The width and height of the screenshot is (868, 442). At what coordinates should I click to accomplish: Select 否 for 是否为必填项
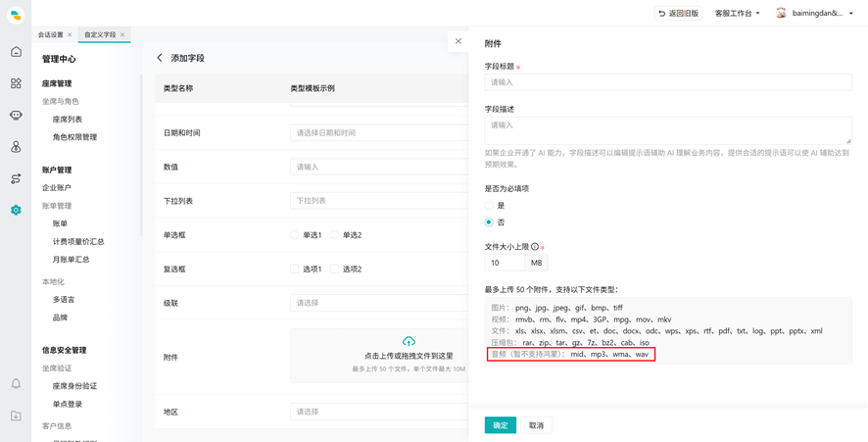point(489,222)
